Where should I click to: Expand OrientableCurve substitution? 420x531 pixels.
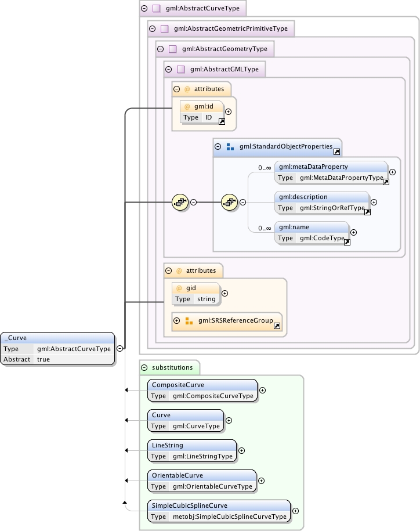261,481
